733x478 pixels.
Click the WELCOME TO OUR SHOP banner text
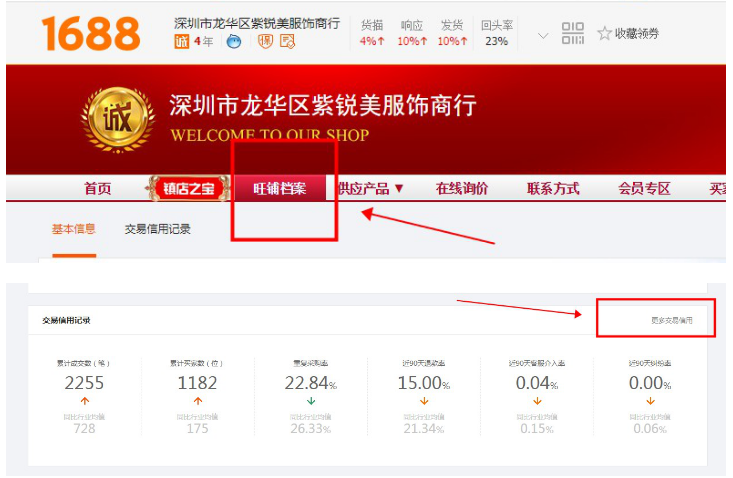pyautogui.click(x=270, y=135)
